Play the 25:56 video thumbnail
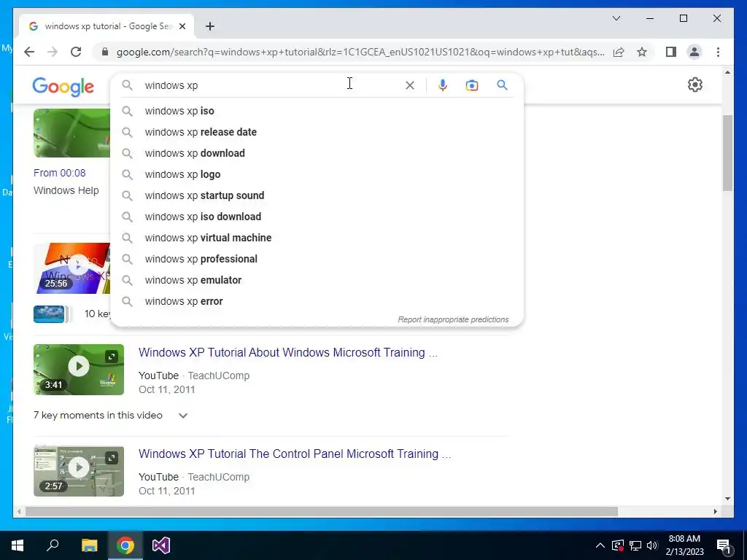Image resolution: width=747 pixels, height=560 pixels. [72, 268]
